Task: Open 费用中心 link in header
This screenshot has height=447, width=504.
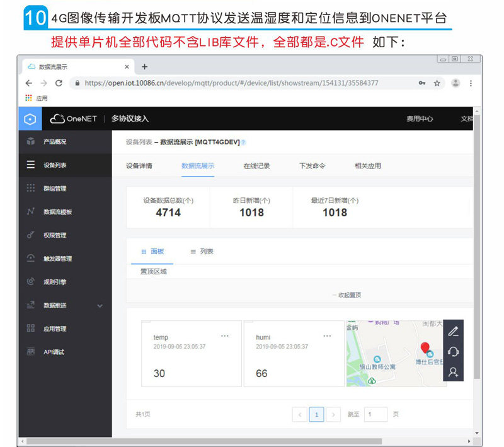Action: coord(420,119)
